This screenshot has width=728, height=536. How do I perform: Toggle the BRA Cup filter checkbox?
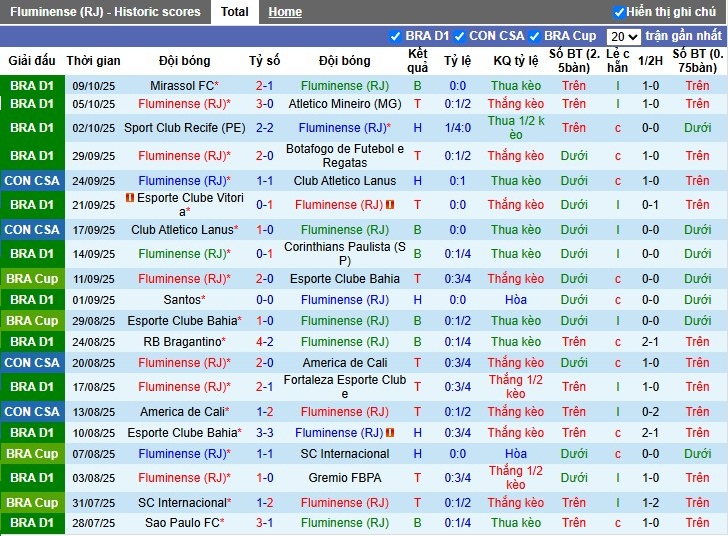[535, 36]
